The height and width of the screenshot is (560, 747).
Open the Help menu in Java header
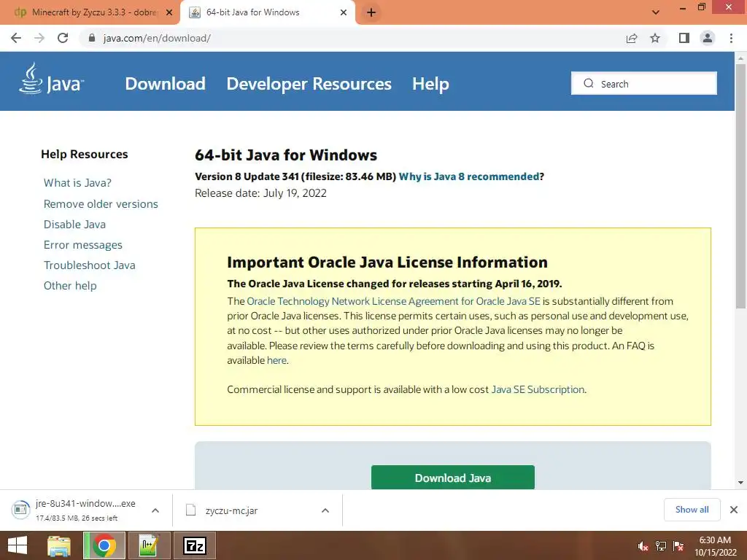(x=430, y=84)
